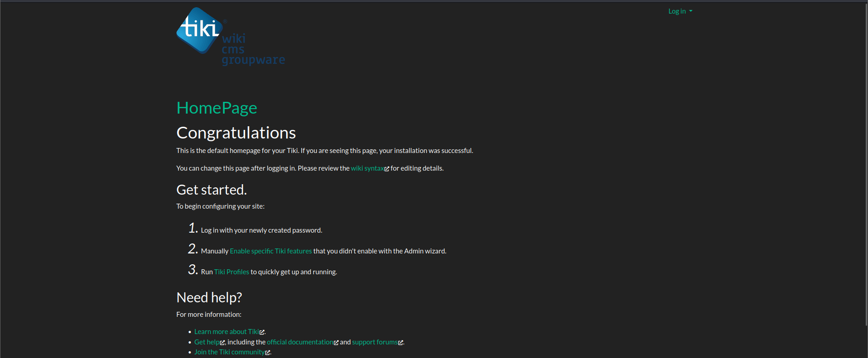
Task: Click the external-link icon after Join the Tiki community
Action: 268,353
